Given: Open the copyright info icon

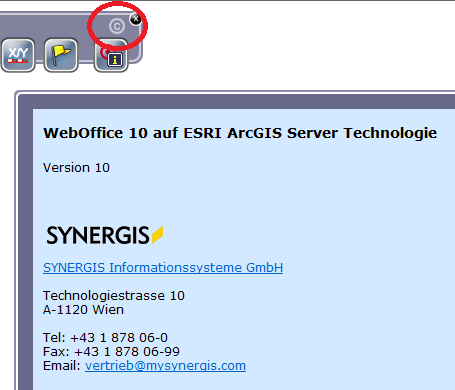Looking at the screenshot, I should tap(117, 26).
